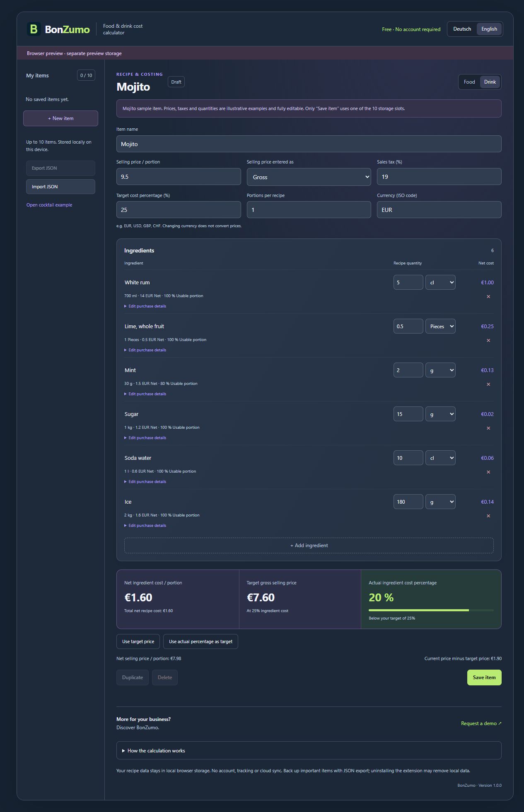524x812 pixels.
Task: Click Mint quantity field
Action: coord(408,370)
